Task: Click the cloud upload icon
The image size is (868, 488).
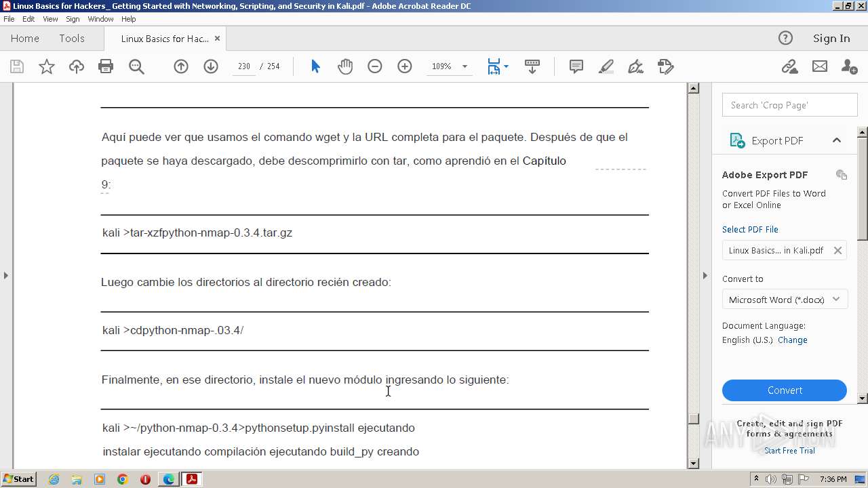Action: [77, 66]
